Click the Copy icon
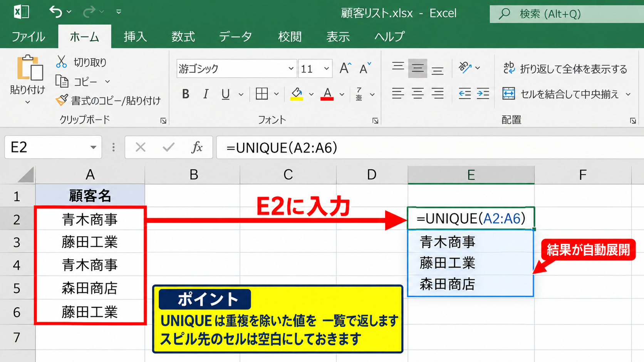The image size is (644, 362). click(62, 81)
